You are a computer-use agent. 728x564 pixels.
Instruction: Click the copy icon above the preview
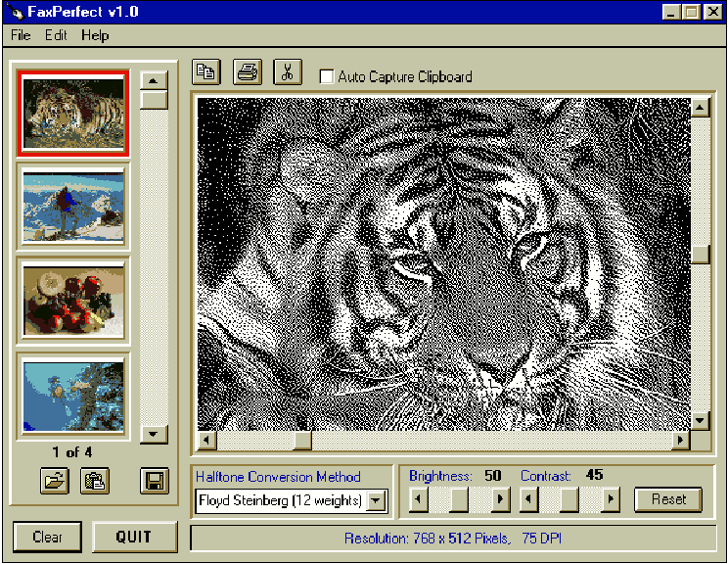[206, 72]
